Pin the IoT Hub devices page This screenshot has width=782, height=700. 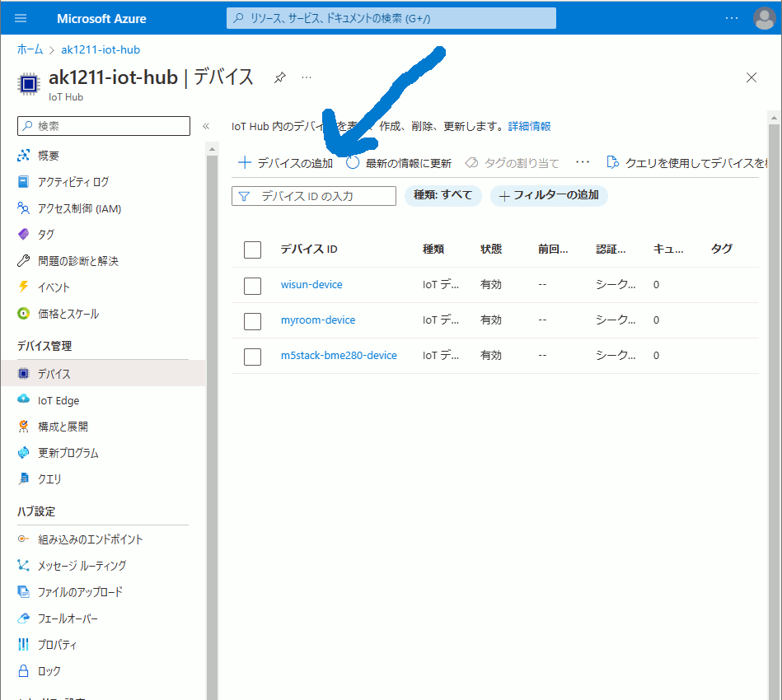tap(280, 77)
